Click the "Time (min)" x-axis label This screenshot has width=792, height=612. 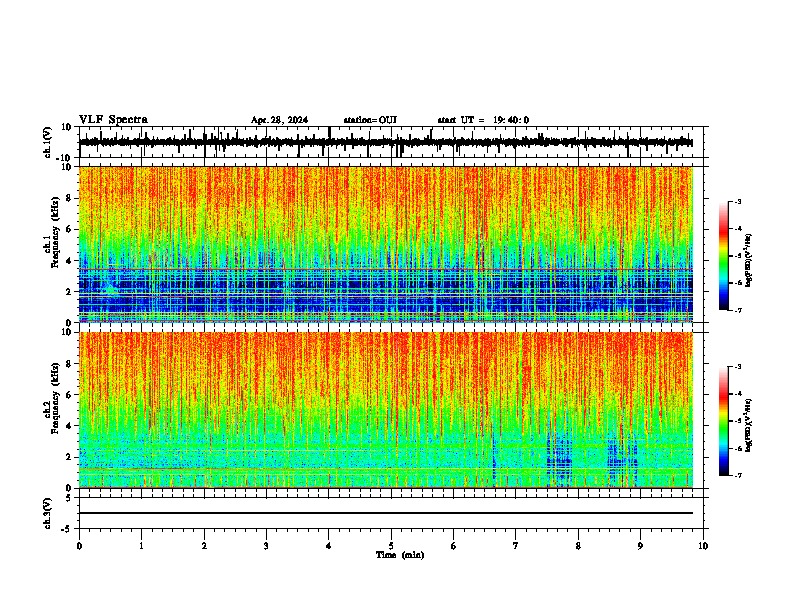[400, 555]
